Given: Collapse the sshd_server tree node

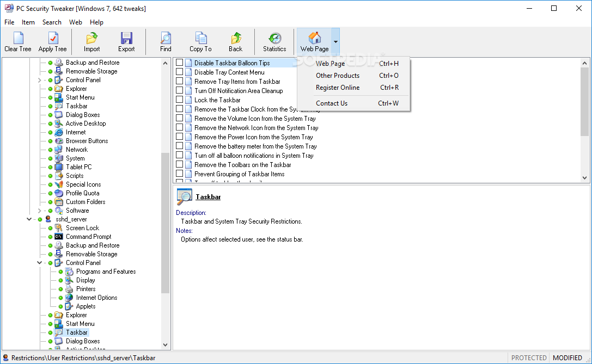Looking at the screenshot, I should point(29,219).
